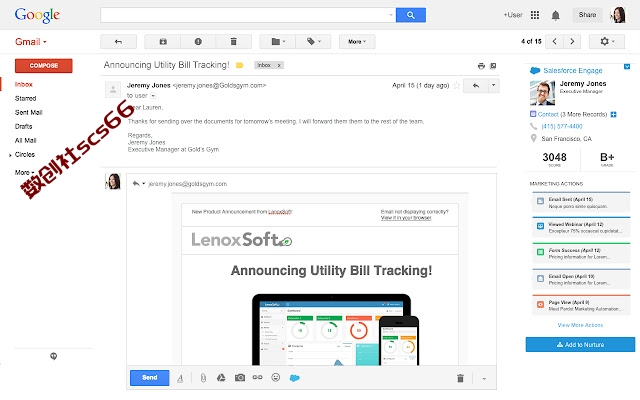Open the notifications bell
The height and width of the screenshot is (400, 640).
pos(556,16)
